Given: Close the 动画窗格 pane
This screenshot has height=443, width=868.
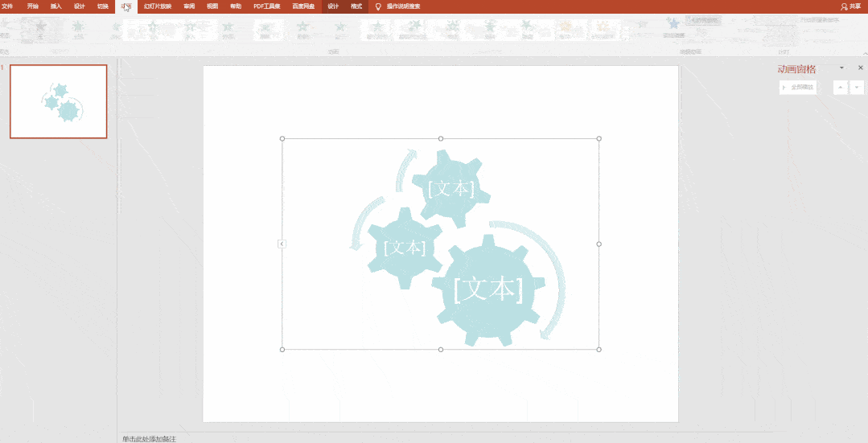Looking at the screenshot, I should click(860, 68).
